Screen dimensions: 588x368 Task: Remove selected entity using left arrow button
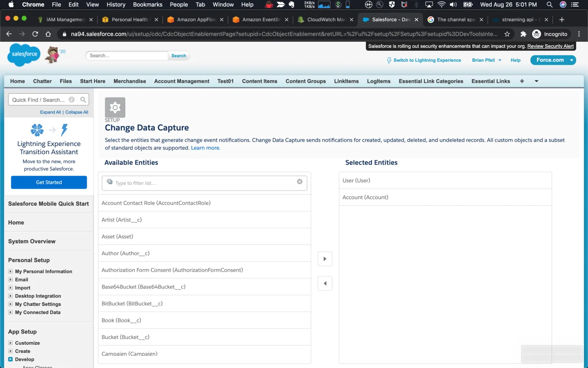tap(325, 283)
